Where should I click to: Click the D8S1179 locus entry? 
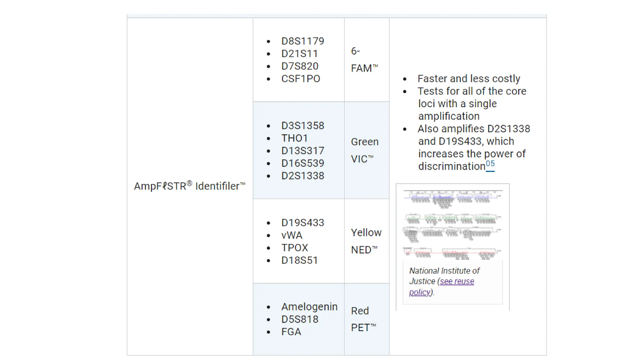click(x=303, y=41)
